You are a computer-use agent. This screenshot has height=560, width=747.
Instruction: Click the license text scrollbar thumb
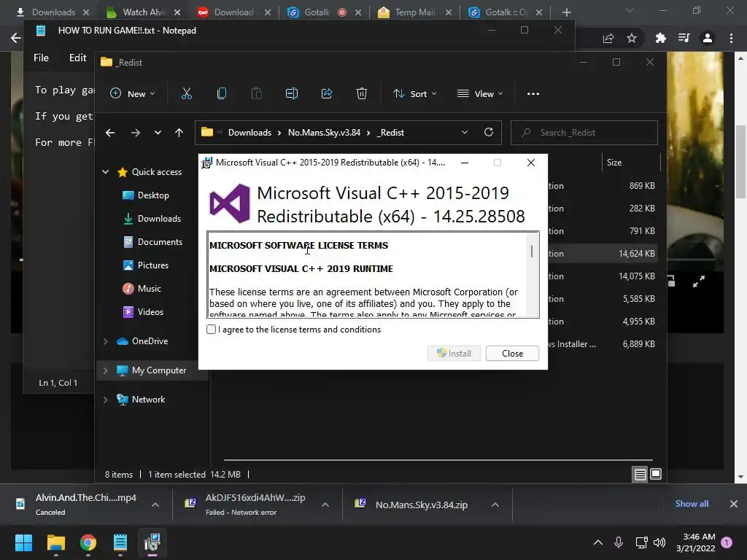532,251
